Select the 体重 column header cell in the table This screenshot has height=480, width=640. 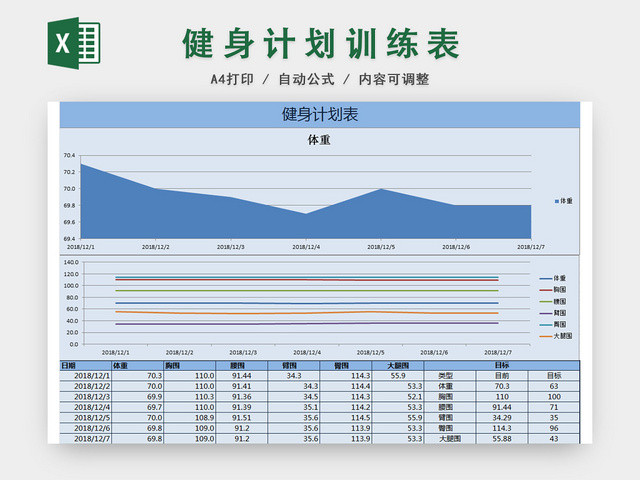[138, 365]
